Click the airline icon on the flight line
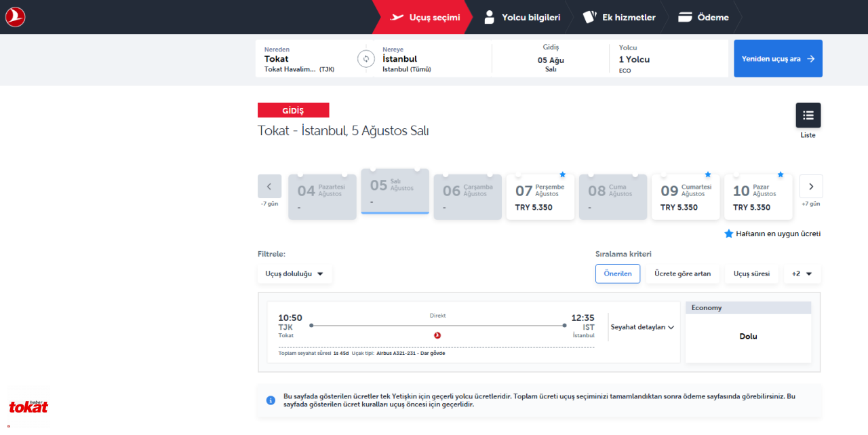Viewport: 868px width, 435px height. 437,335
